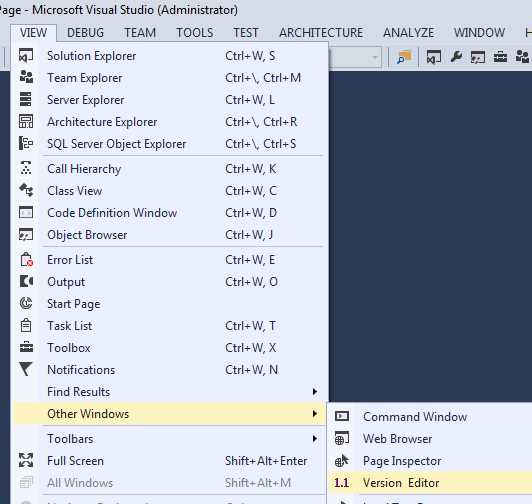Choose Team Explorer from the View menu
Viewport: 532px width, 504px height.
click(170, 78)
